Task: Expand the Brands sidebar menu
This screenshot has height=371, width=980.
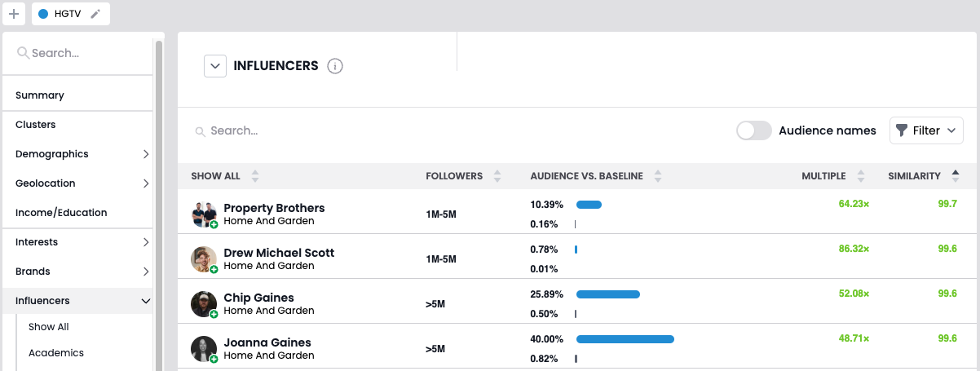Action: tap(146, 272)
